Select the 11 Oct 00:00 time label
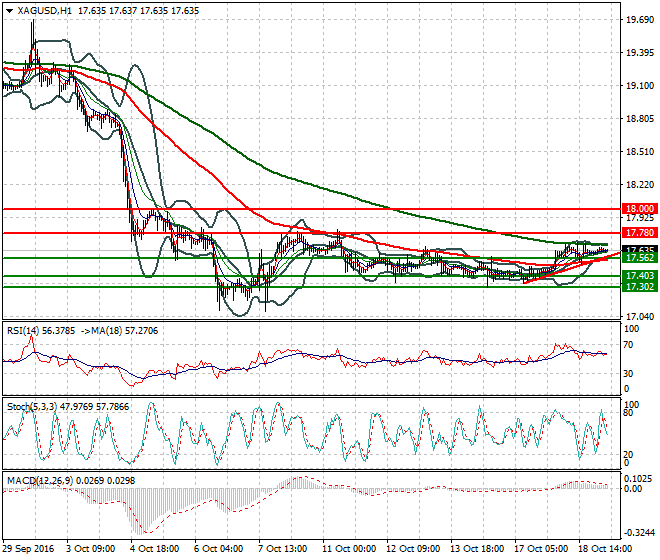The width and height of the screenshot is (660, 560). [349, 549]
